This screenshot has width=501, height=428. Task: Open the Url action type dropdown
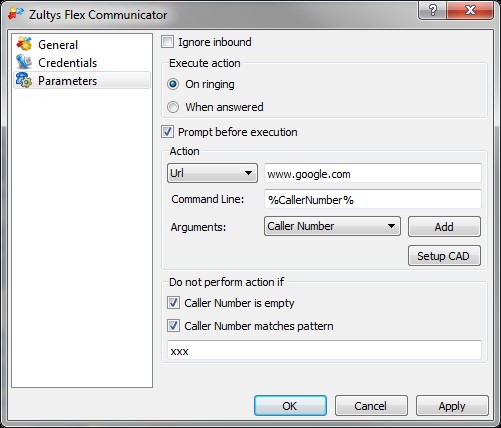click(x=212, y=173)
